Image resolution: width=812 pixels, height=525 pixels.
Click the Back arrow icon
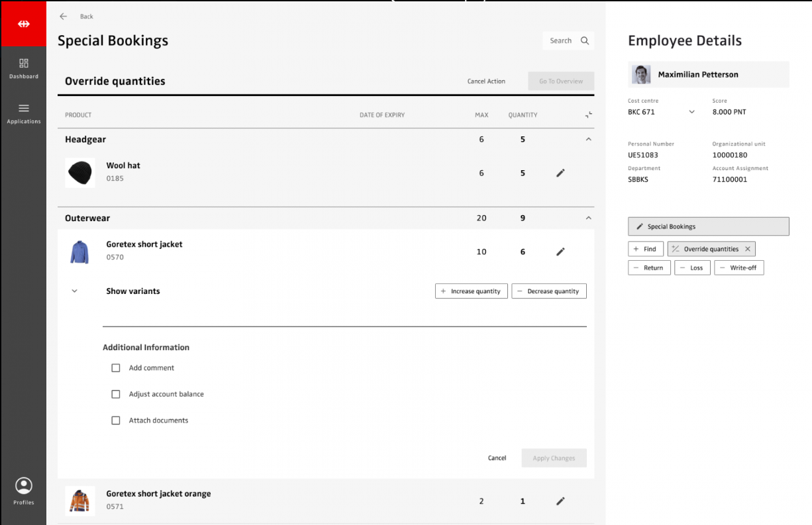[x=64, y=17]
